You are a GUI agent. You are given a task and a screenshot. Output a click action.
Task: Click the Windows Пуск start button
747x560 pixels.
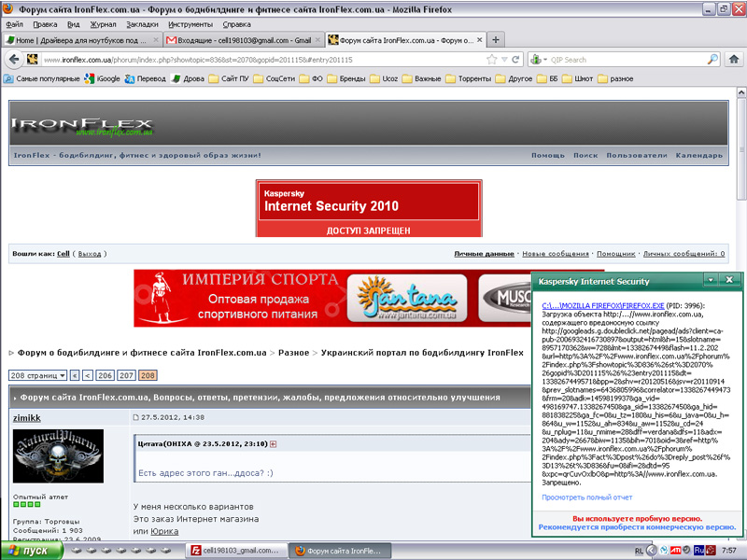pos(30,551)
